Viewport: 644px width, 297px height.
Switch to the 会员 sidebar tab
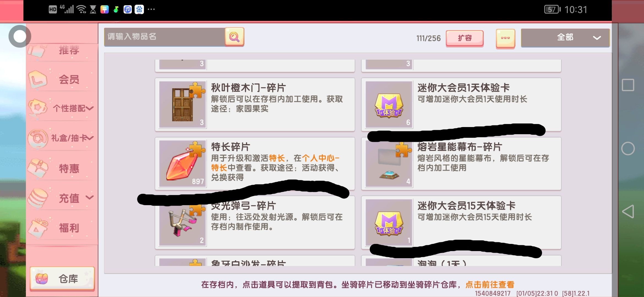(62, 79)
